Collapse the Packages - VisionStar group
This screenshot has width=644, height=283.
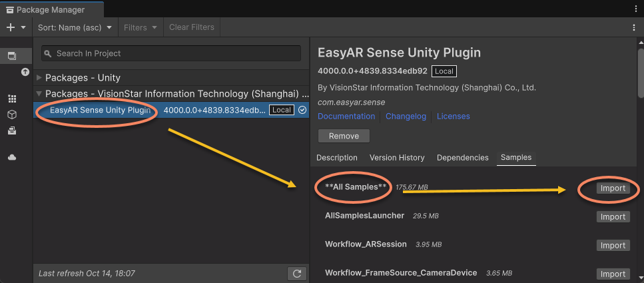pyautogui.click(x=39, y=94)
